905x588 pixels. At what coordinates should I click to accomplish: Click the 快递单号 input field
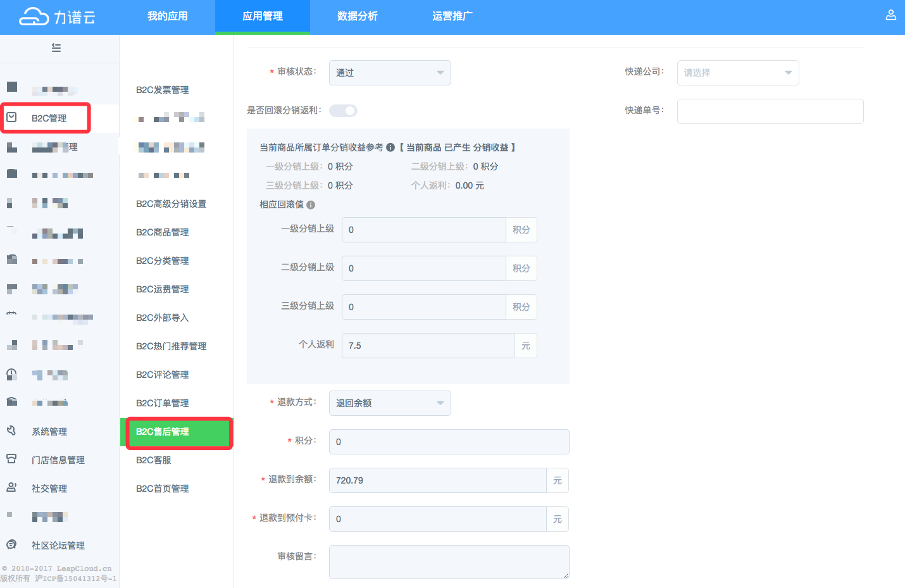pyautogui.click(x=770, y=111)
